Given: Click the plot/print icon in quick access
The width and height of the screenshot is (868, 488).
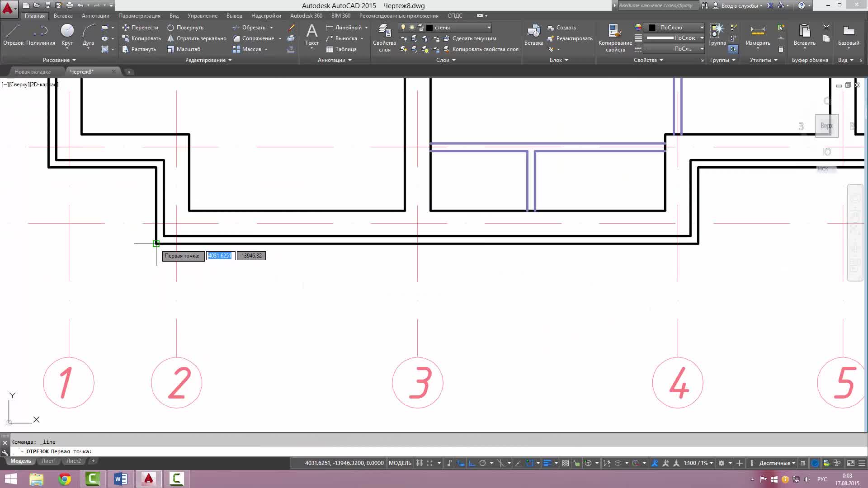Looking at the screenshot, I should 69,5.
